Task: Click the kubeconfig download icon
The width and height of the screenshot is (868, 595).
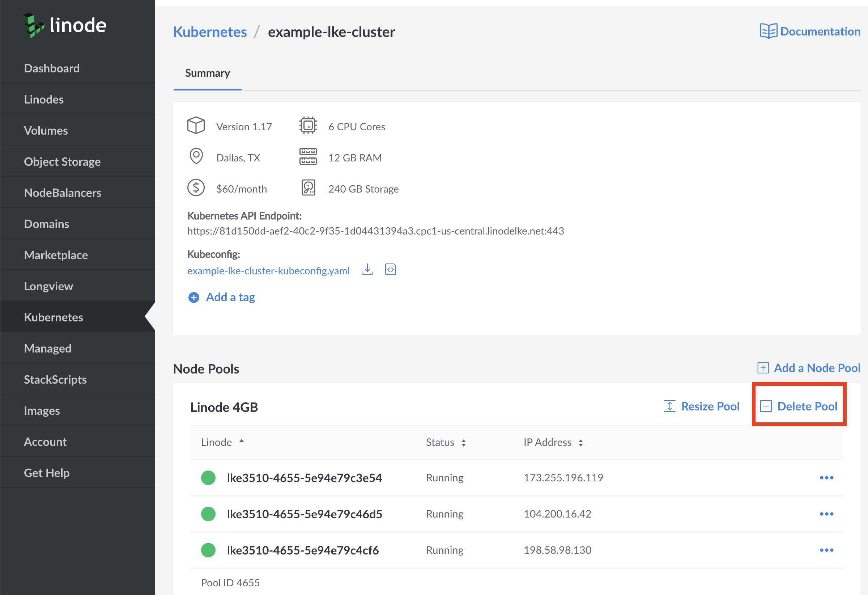Action: coord(367,270)
